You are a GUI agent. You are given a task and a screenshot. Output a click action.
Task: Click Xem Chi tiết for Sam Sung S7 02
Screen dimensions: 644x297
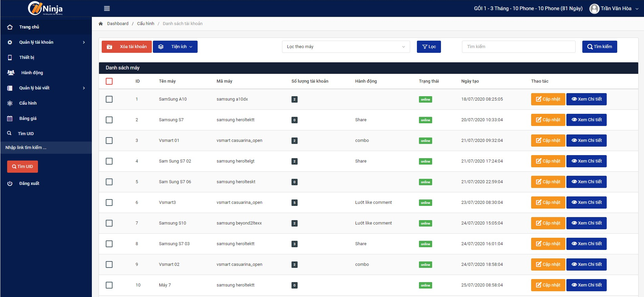(x=586, y=161)
